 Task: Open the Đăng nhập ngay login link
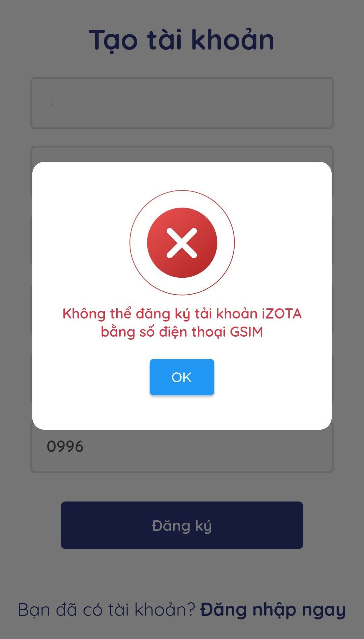click(x=273, y=610)
